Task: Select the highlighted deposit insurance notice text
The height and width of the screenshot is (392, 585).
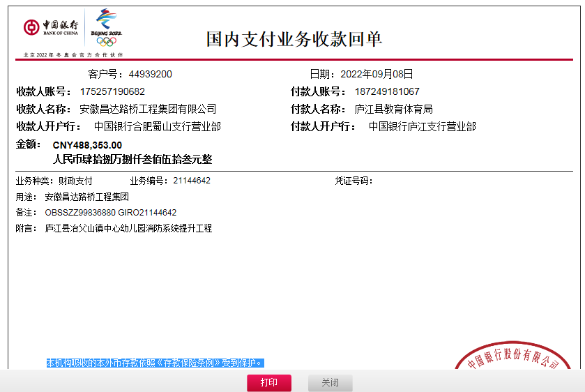Action: 155,363
